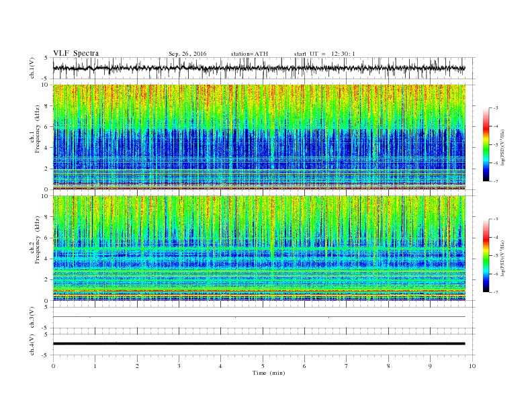Click the time axis tick label "9"
This screenshot has height=411, width=532.
click(430, 366)
